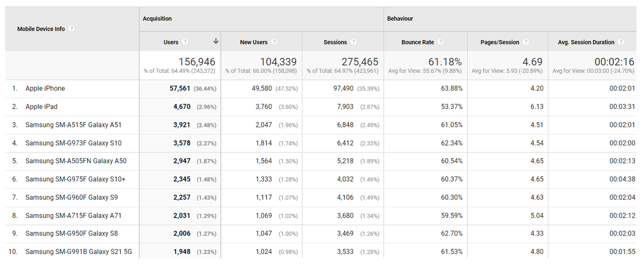The image size is (644, 266).
Task: Click Galaxy S8 bounce rate 62.70%
Action: pyautogui.click(x=452, y=233)
